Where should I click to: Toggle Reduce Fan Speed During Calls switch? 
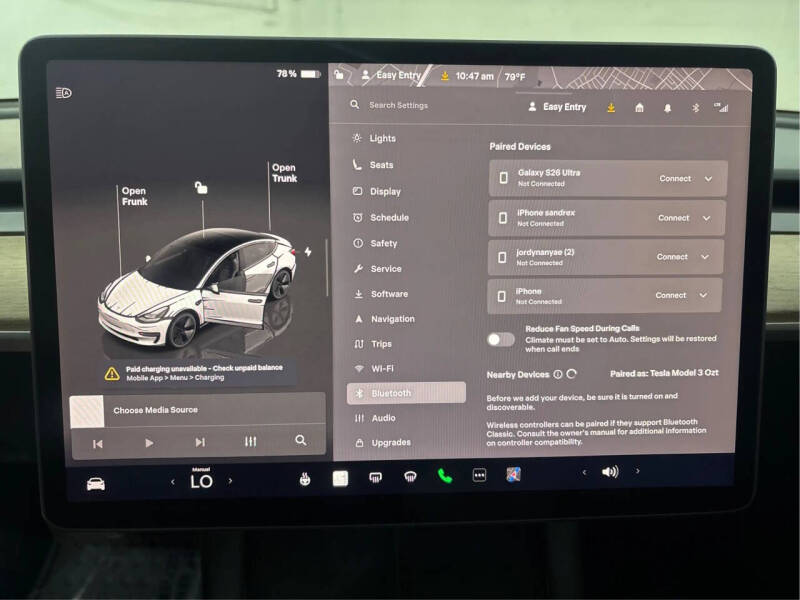pyautogui.click(x=501, y=339)
